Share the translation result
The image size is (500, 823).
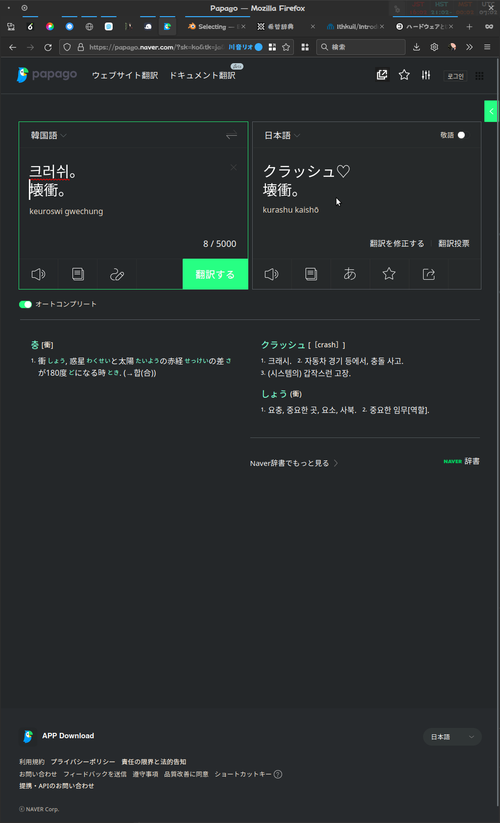tap(429, 274)
